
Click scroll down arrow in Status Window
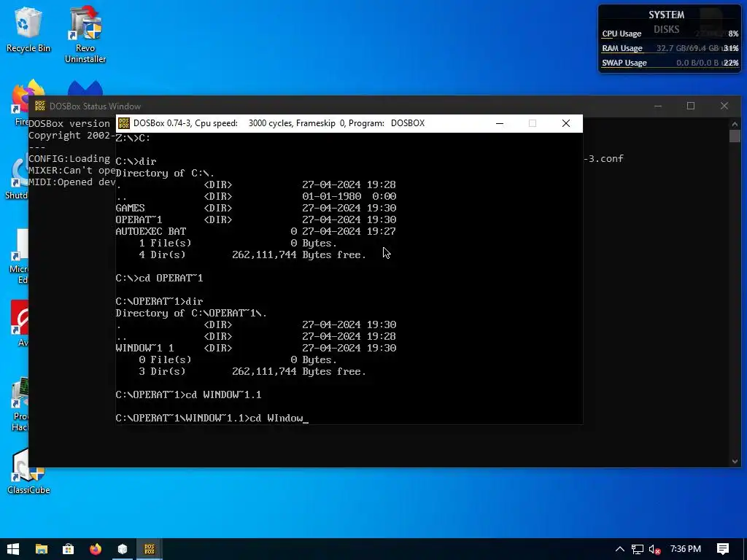pyautogui.click(x=735, y=461)
